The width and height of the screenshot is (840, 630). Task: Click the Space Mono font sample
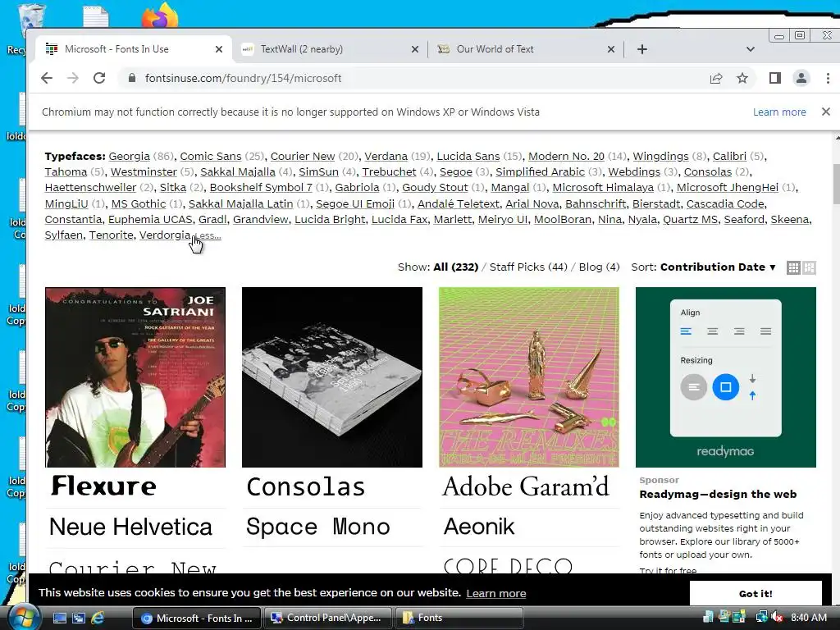tap(318, 527)
